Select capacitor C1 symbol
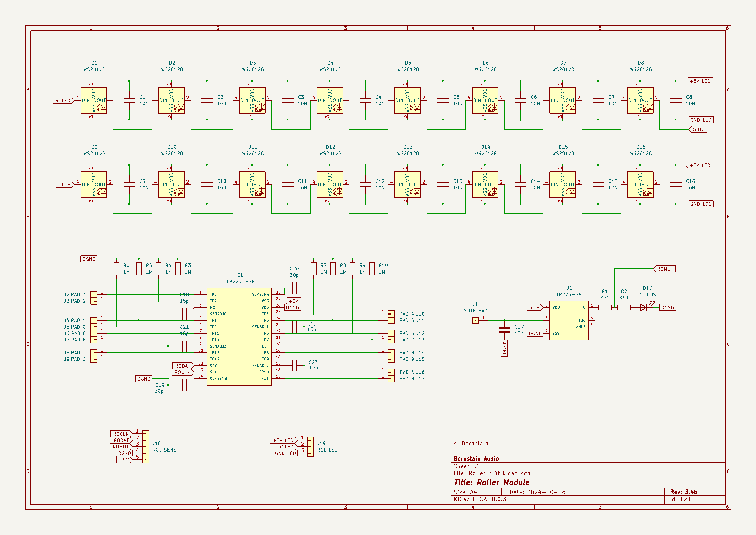This screenshot has height=535, width=756. [x=129, y=100]
